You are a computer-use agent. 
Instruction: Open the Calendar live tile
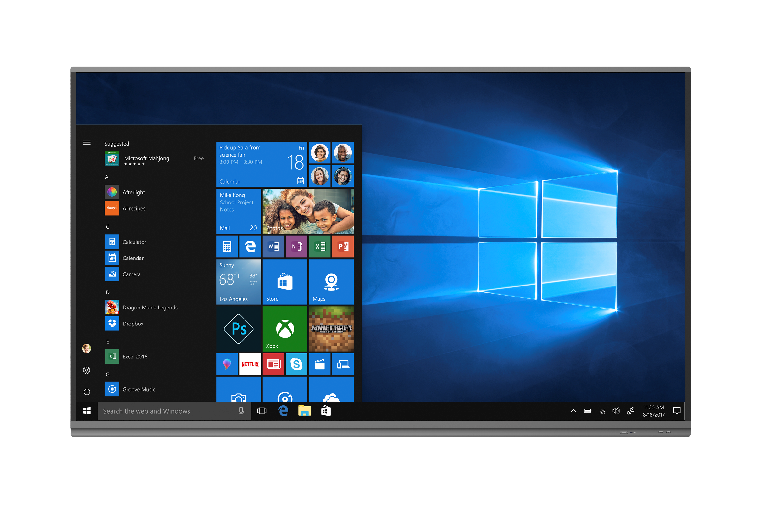262,164
